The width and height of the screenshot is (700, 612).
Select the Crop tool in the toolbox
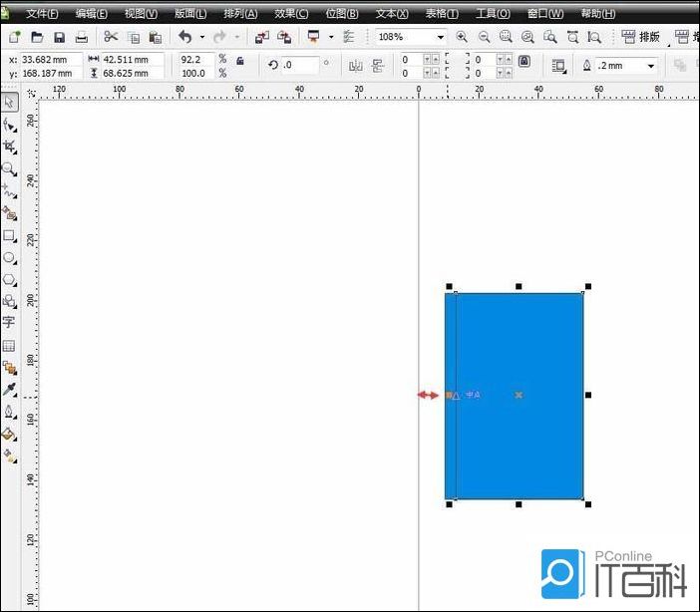click(9, 147)
